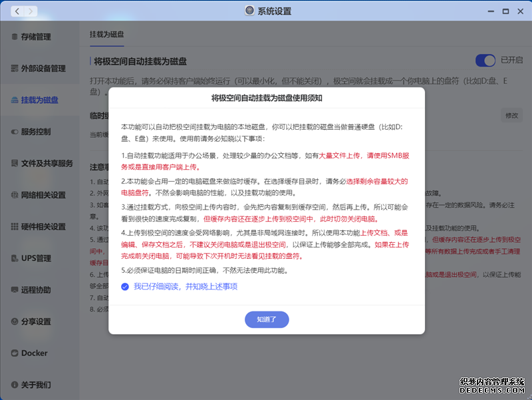The width and height of the screenshot is (532, 400).
Task: Click the storage management icon in sidebar
Action: click(x=15, y=37)
